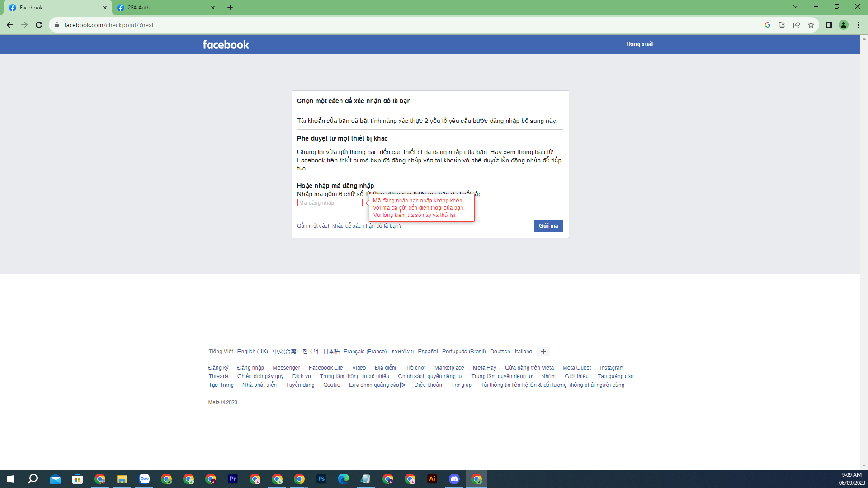Go back to the previous page
This screenshot has height=488, width=868.
(x=10, y=25)
